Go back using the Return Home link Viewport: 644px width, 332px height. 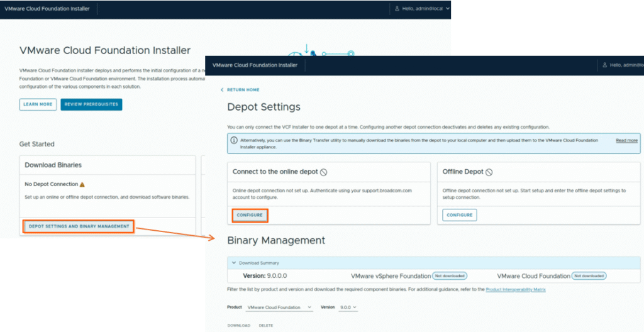[x=240, y=90]
